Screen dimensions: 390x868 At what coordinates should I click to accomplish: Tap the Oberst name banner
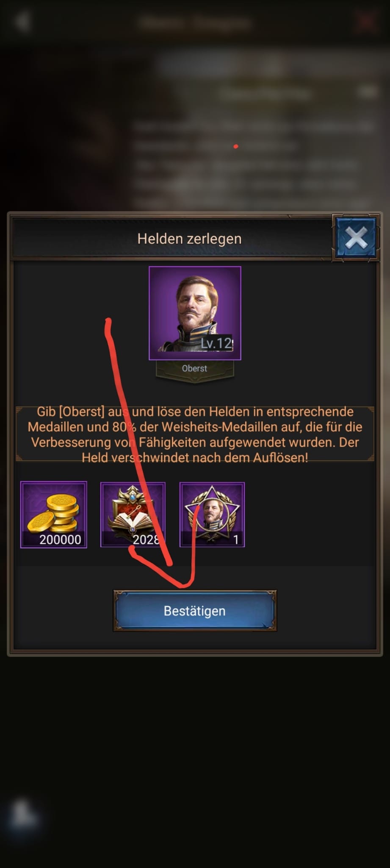click(195, 369)
